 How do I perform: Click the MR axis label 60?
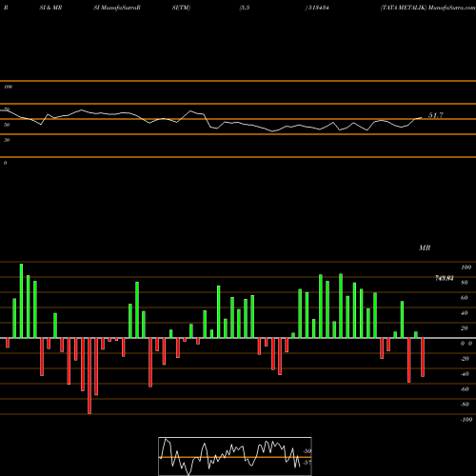click(465, 298)
